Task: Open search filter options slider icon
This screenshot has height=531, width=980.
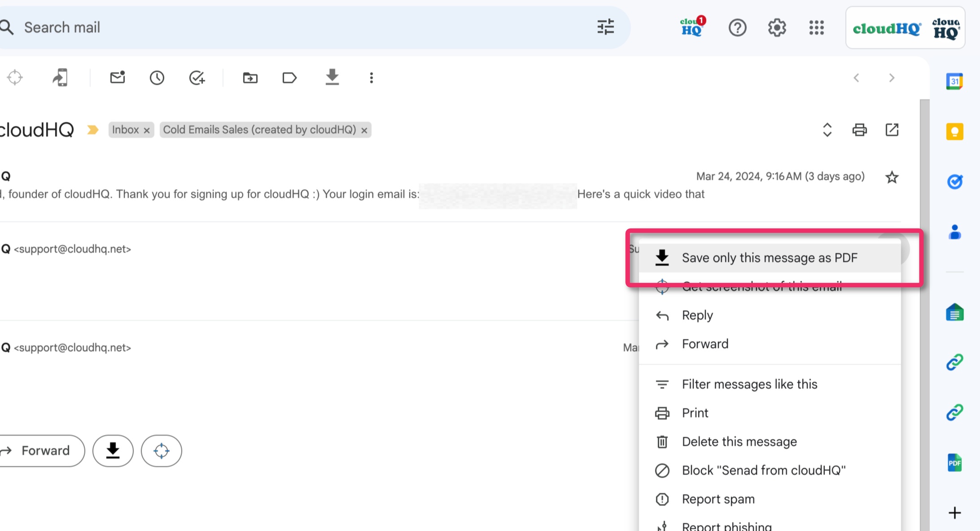Action: pyautogui.click(x=605, y=27)
